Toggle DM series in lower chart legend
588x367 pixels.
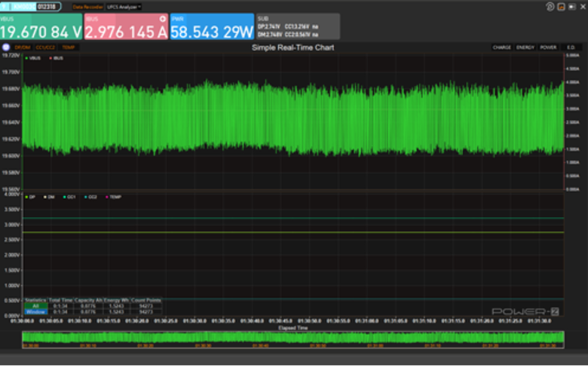click(49, 197)
